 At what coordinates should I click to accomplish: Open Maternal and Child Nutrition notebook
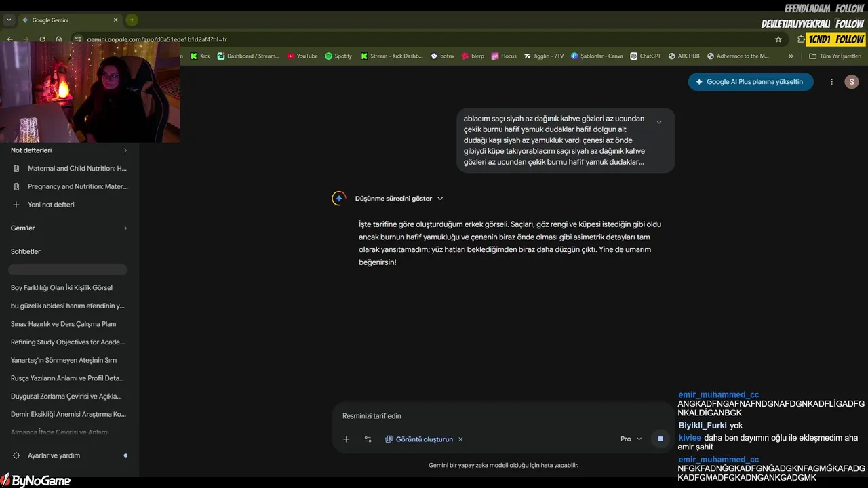point(70,168)
